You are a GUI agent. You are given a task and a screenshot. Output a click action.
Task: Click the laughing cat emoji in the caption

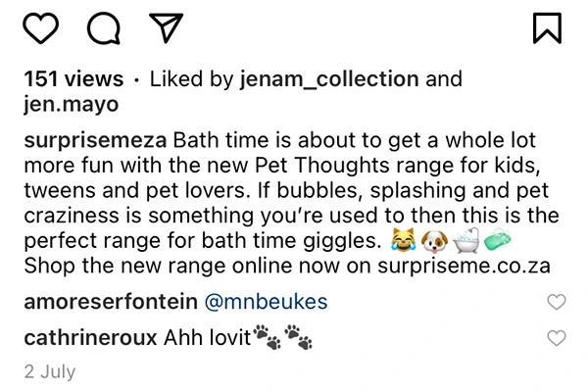point(401,238)
